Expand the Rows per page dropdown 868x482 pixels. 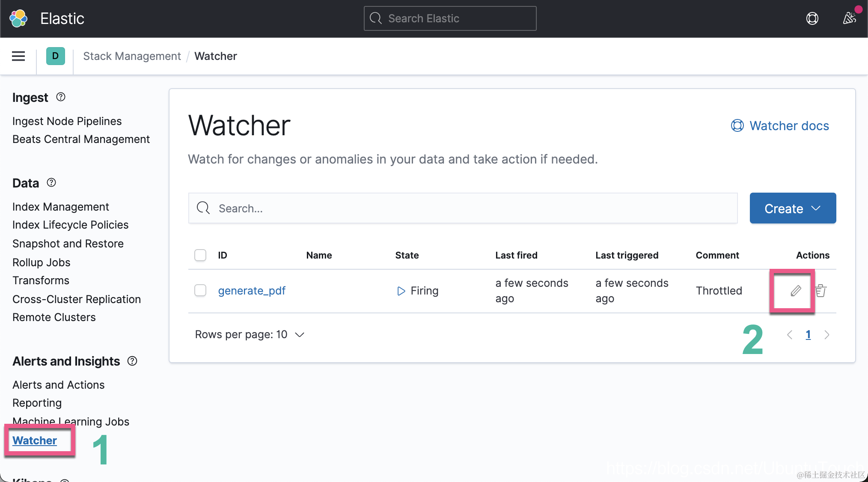tap(250, 335)
